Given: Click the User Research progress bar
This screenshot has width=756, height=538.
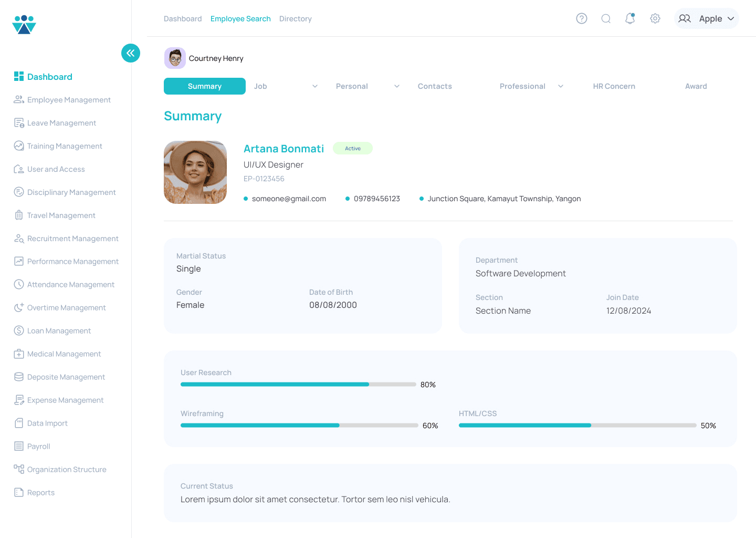Looking at the screenshot, I should [298, 385].
